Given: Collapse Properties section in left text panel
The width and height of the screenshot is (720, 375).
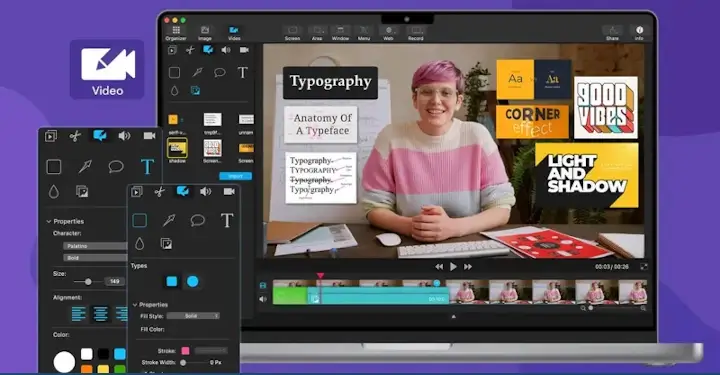Looking at the screenshot, I should (49, 221).
